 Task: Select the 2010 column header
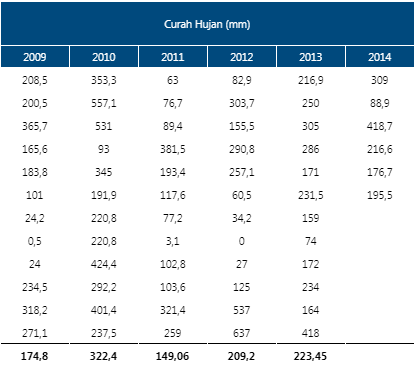coord(104,57)
